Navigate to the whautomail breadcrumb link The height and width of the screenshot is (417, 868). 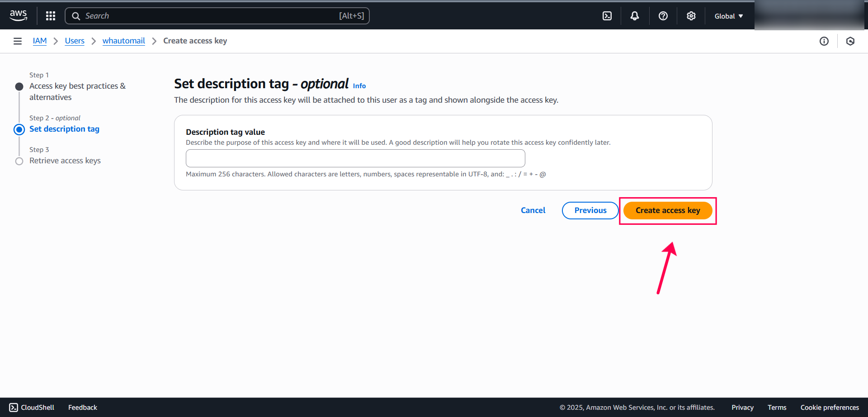click(x=123, y=41)
